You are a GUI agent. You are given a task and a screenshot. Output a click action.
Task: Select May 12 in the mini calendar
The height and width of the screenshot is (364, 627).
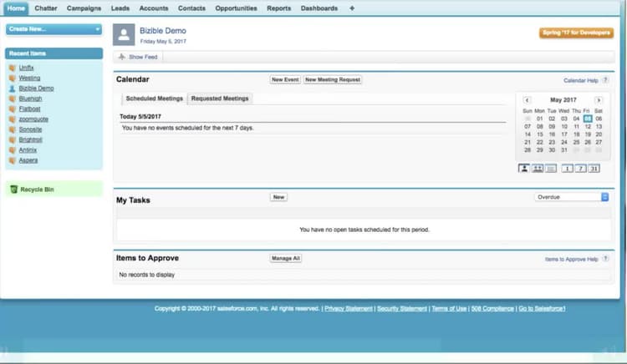[588, 127]
